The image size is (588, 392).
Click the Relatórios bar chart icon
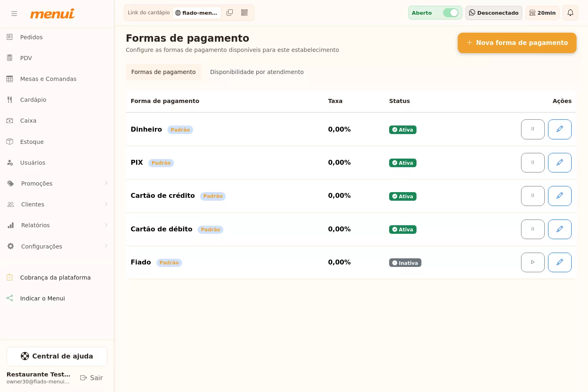point(11,225)
